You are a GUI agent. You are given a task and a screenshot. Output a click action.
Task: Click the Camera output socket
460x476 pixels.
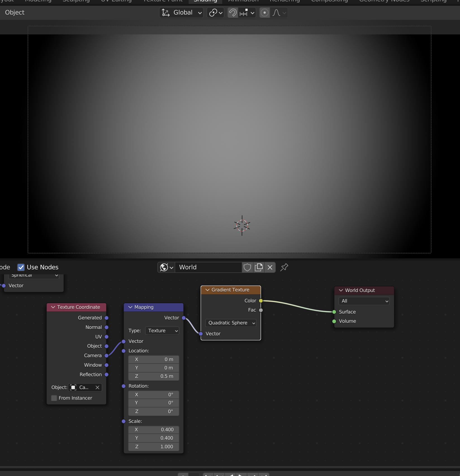click(106, 355)
